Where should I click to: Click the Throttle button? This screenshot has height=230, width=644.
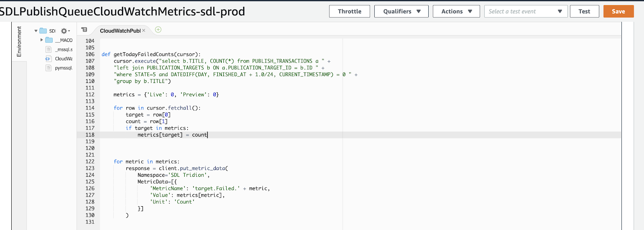pyautogui.click(x=349, y=11)
